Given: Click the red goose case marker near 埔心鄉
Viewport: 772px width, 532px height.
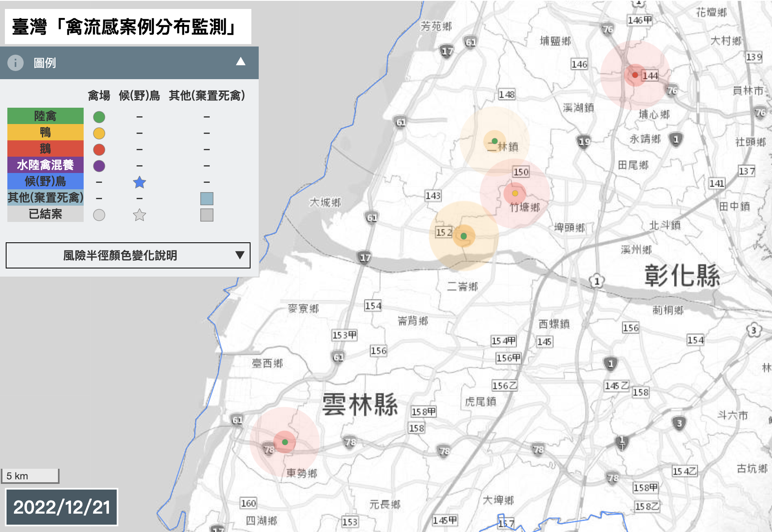Looking at the screenshot, I should 635,75.
